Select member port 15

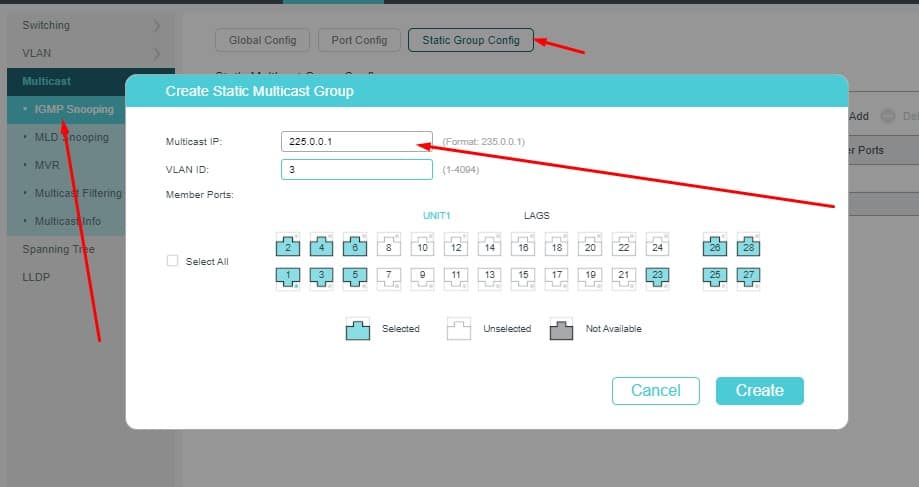523,278
